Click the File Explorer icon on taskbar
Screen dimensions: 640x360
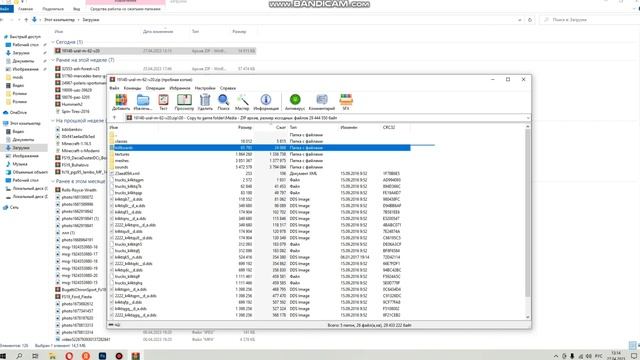[52, 356]
